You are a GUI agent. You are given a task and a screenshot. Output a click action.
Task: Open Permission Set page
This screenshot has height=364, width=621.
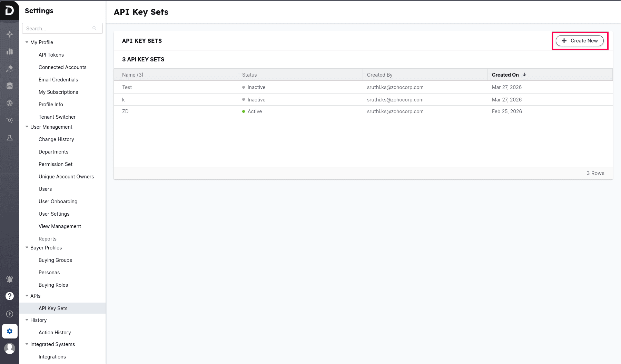[56, 164]
